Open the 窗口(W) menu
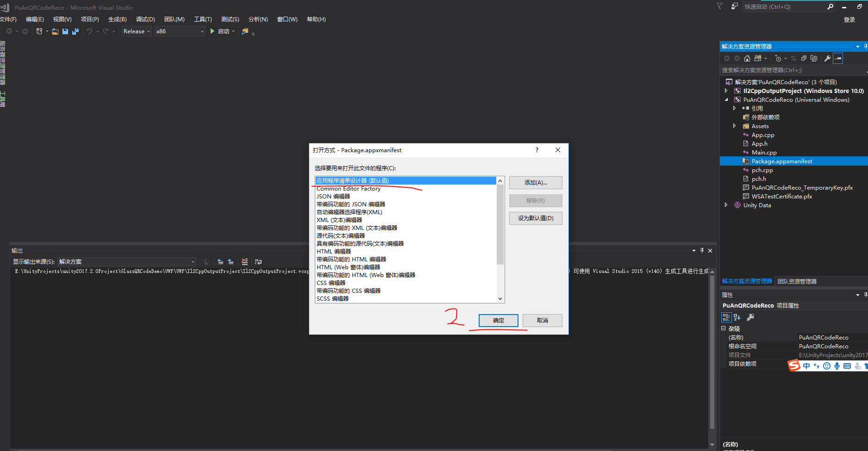 (287, 19)
